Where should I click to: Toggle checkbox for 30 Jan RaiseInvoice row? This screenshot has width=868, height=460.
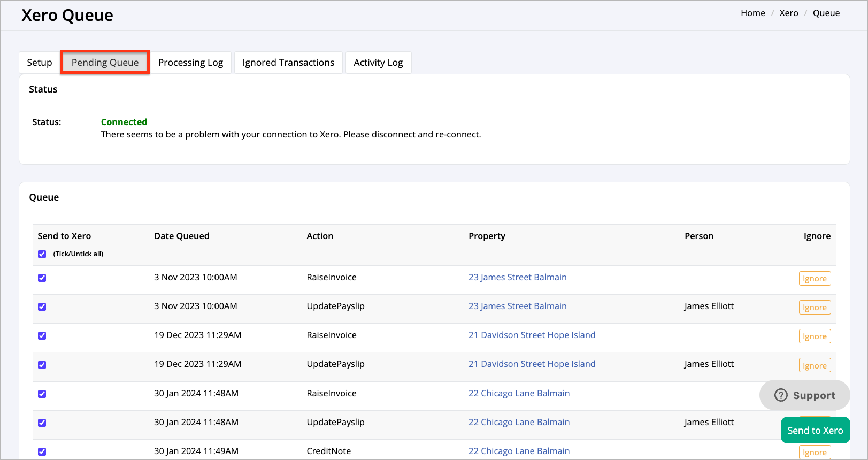(42, 394)
